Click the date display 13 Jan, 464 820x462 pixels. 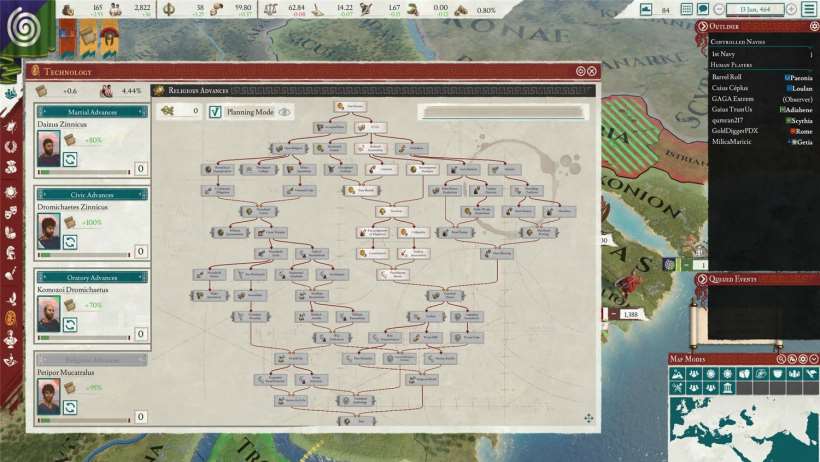(748, 9)
